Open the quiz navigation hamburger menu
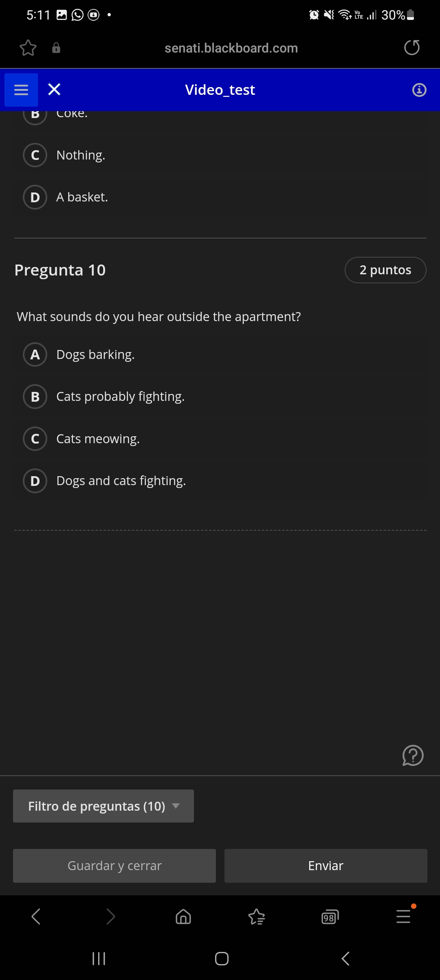Image resolution: width=440 pixels, height=980 pixels. tap(21, 89)
